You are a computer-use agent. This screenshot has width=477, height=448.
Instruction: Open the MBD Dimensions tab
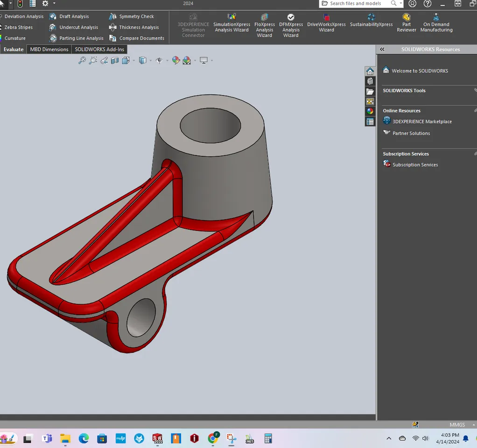point(49,49)
